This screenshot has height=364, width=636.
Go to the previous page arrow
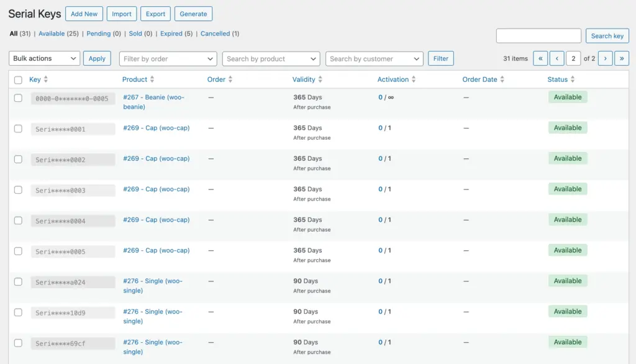[556, 58]
